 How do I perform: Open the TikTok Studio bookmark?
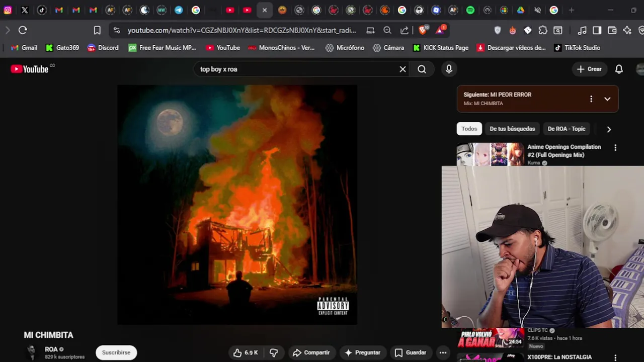577,48
